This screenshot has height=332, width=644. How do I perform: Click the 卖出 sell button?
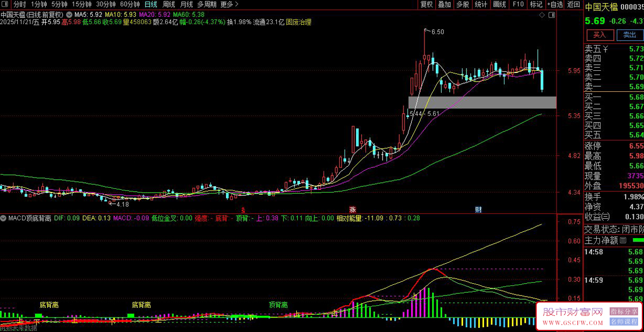(629, 35)
